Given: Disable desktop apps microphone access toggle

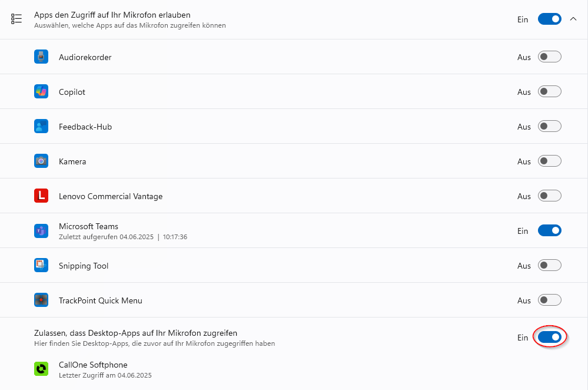Looking at the screenshot, I should (x=549, y=337).
